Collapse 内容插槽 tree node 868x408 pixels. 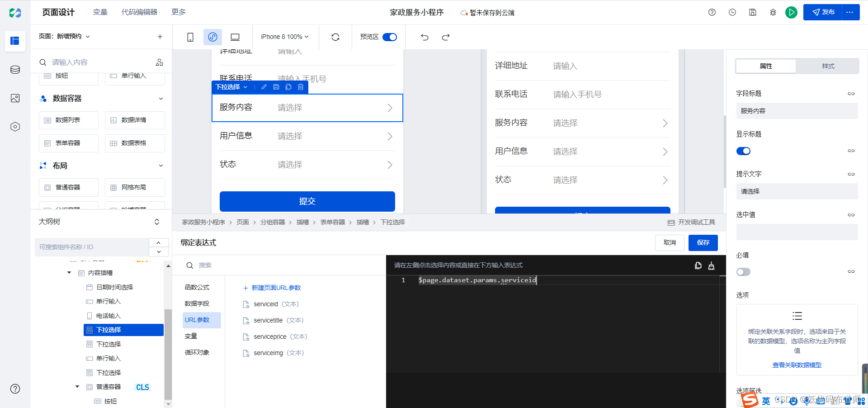click(x=69, y=273)
